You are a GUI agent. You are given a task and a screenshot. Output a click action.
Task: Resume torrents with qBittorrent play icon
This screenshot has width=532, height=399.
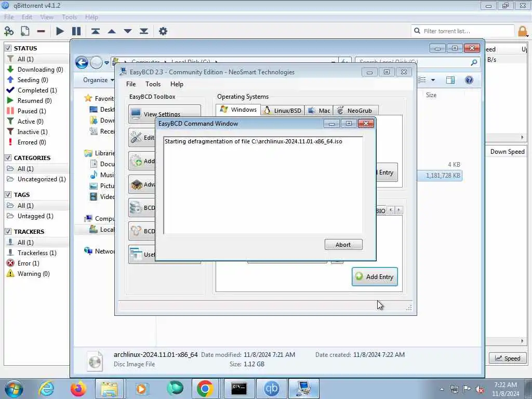point(60,31)
